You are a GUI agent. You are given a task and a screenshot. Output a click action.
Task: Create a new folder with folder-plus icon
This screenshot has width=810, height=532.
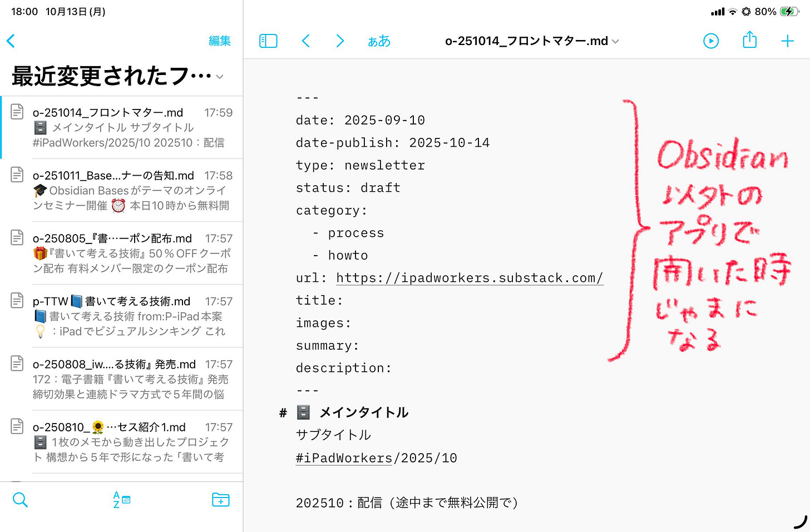click(x=221, y=500)
